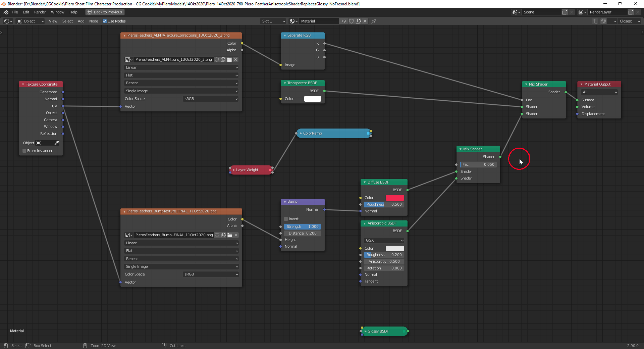
Task: Click the editor type icon at top left
Action: coord(7,21)
